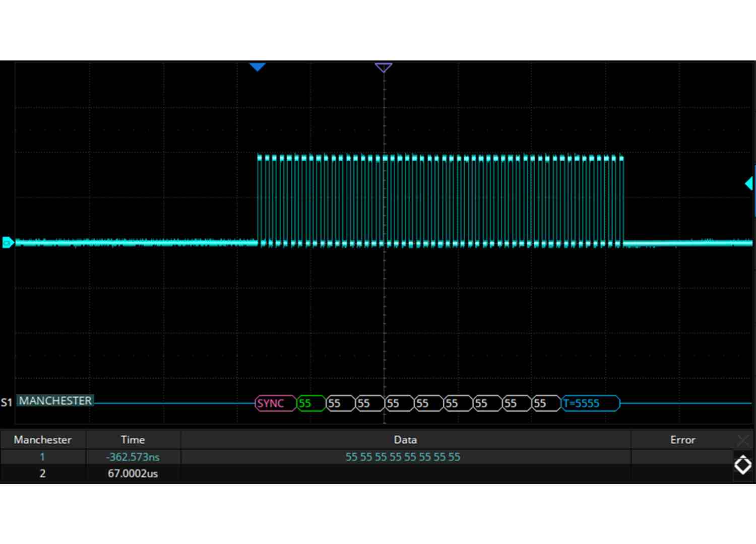Select the row with time 67.0002us
756x544 pixels.
click(x=133, y=473)
